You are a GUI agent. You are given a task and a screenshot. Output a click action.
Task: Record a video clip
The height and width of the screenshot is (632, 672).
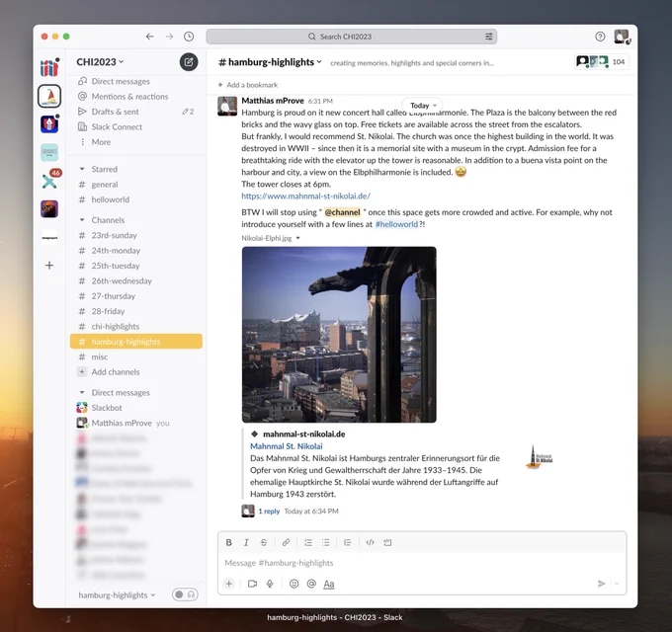252,584
